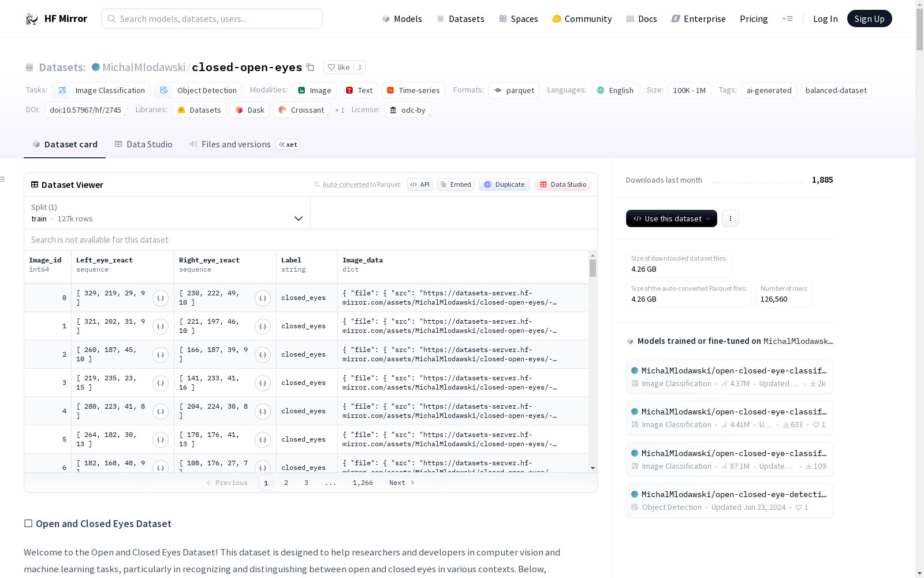Click the Datasets library tag

tap(199, 110)
